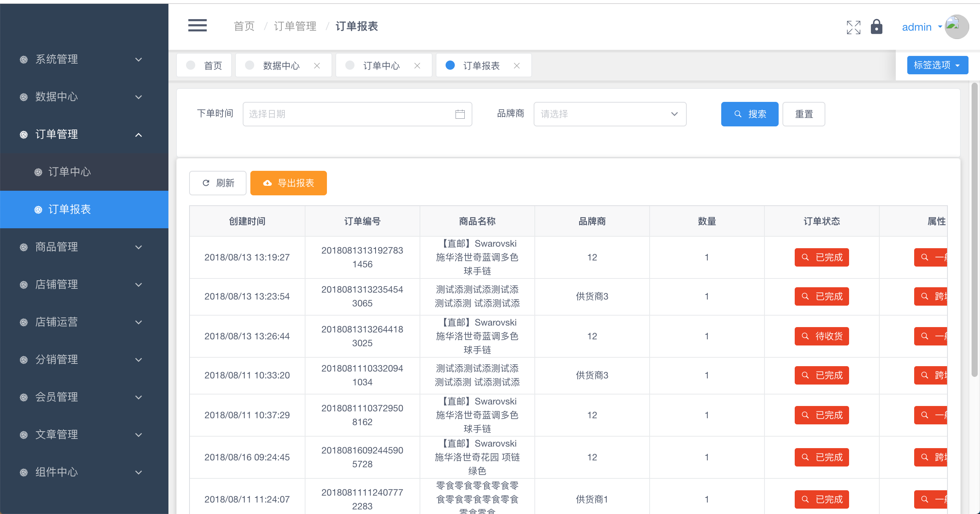Open the 品牌商 select dropdown
The image size is (980, 514).
(x=609, y=114)
